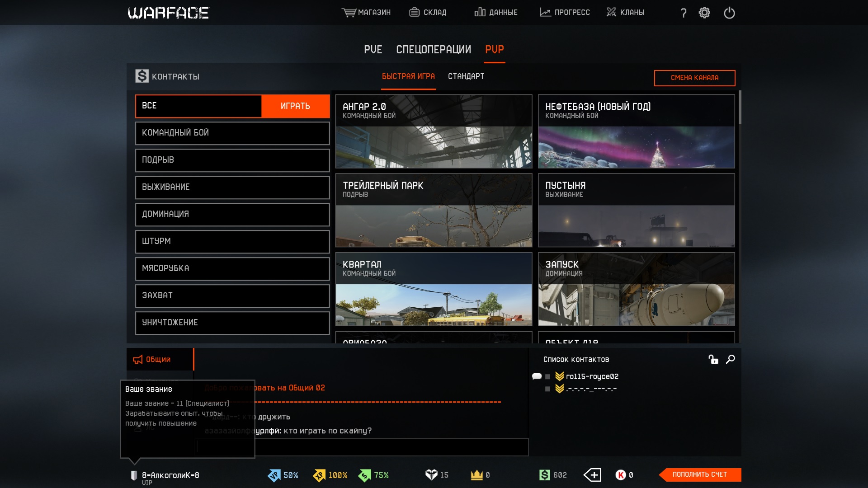Open settings via the gear icon

coord(704,13)
